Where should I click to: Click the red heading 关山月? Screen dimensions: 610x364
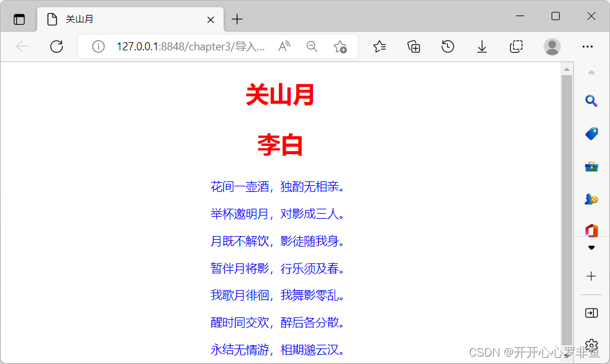pyautogui.click(x=280, y=95)
